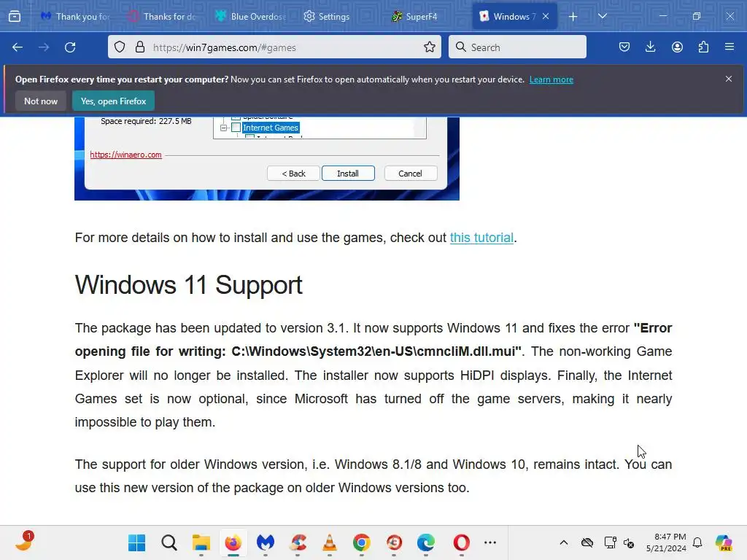747x560 pixels.
Task: Reload the current page
Action: (70, 47)
